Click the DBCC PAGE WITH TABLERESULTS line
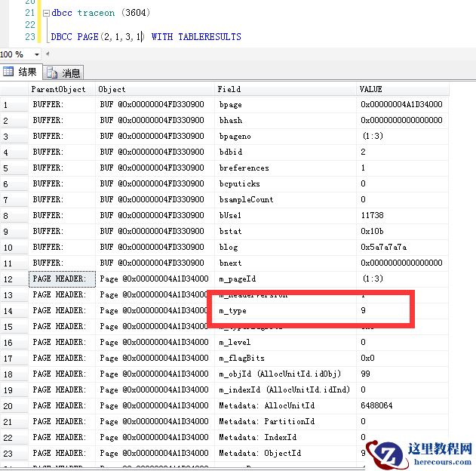The width and height of the screenshot is (476, 471). (146, 37)
